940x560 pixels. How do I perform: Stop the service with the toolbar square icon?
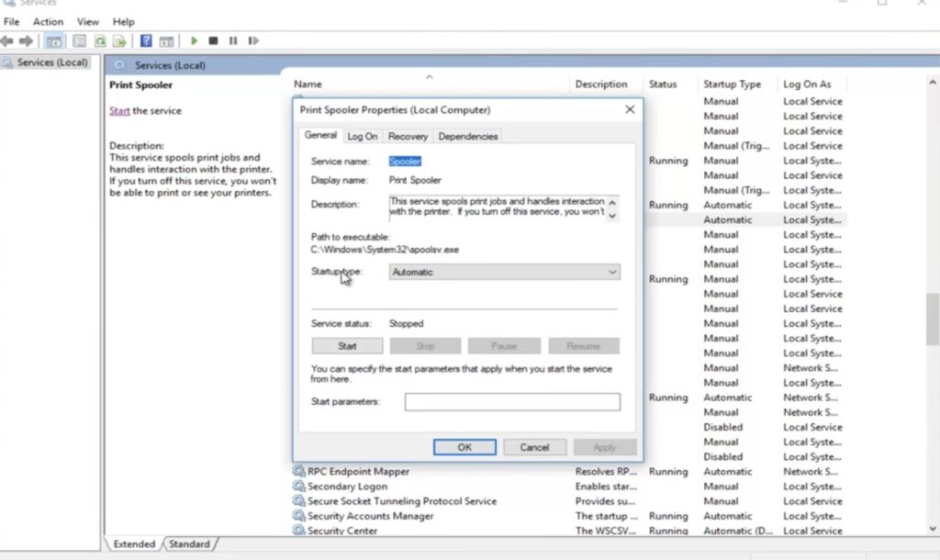(x=213, y=40)
